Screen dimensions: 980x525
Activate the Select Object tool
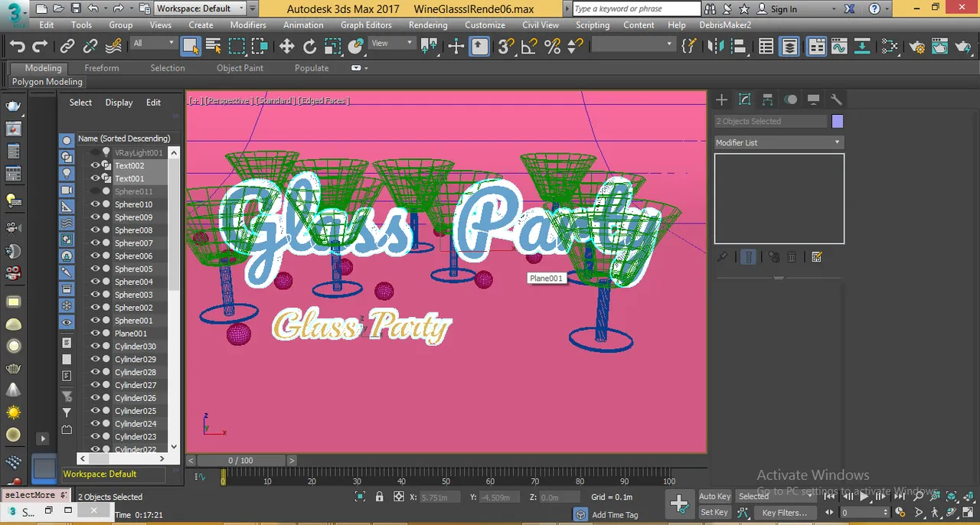tap(191, 47)
